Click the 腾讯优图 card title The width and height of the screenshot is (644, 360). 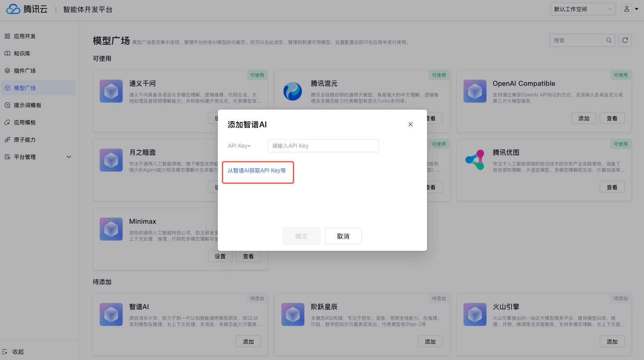[506, 152]
